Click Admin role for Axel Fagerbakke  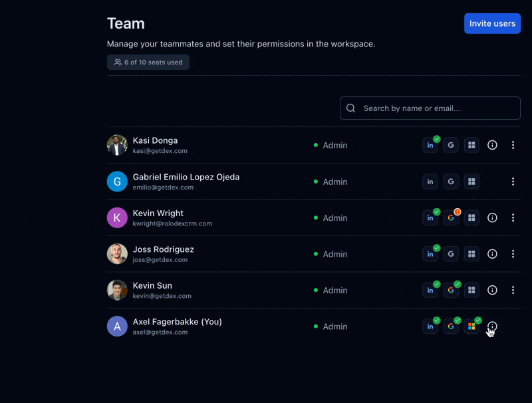click(335, 327)
